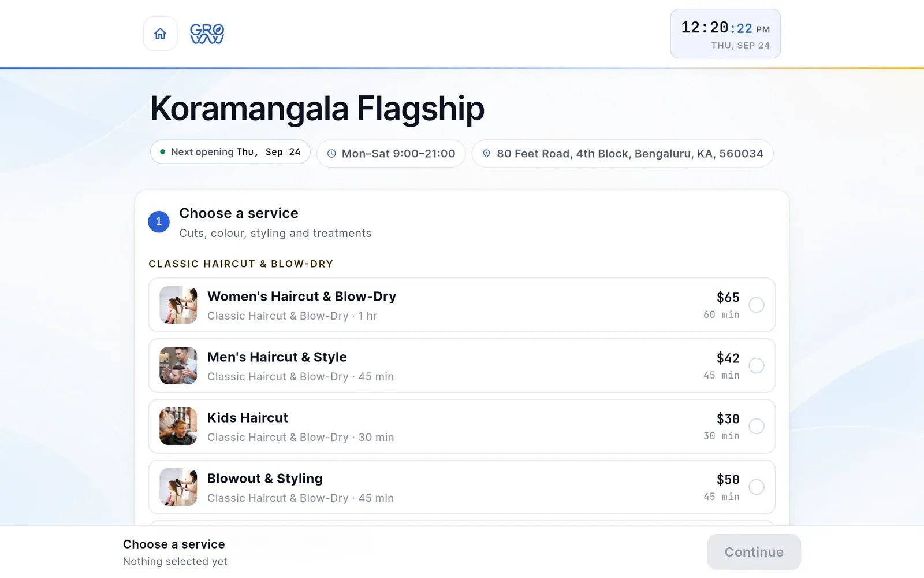The height and width of the screenshot is (578, 924).
Task: Click the Next opening Thu, Sep 24 pill
Action: pos(230,152)
